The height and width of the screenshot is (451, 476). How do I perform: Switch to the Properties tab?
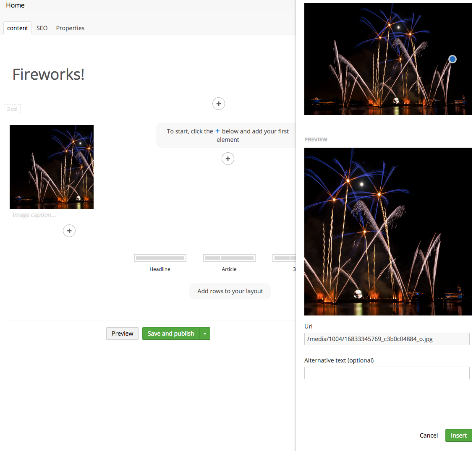(x=70, y=28)
